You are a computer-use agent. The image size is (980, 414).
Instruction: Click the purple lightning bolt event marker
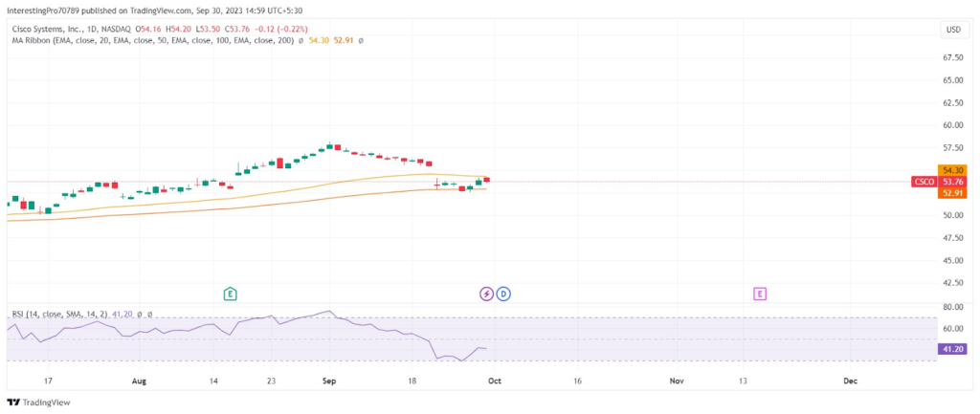tap(486, 293)
